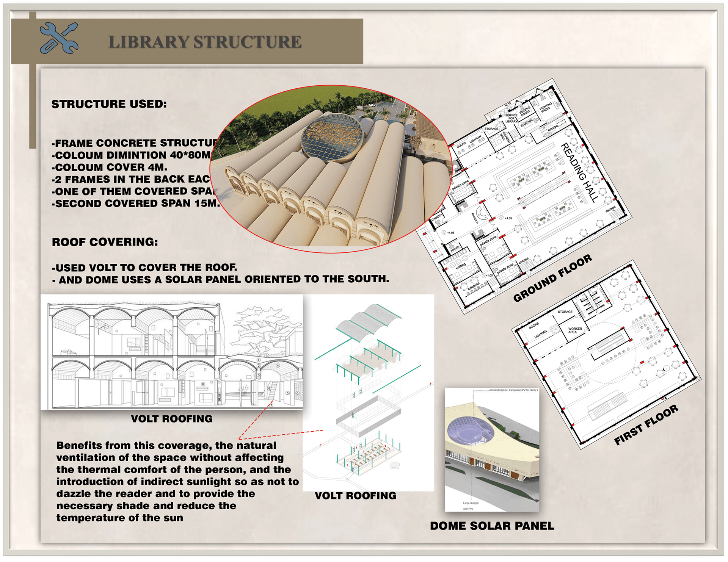Select the "waiting" room label
This screenshot has height=562, width=728.
coord(461,266)
